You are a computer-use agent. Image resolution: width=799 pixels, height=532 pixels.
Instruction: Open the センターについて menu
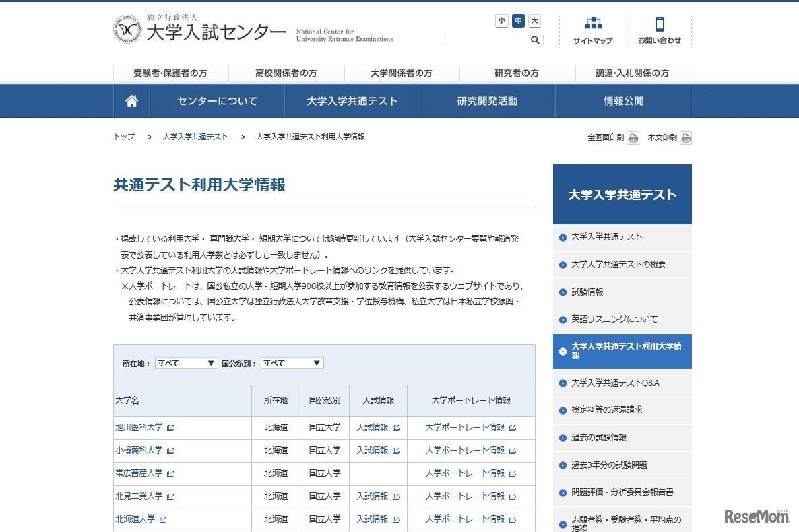click(217, 101)
